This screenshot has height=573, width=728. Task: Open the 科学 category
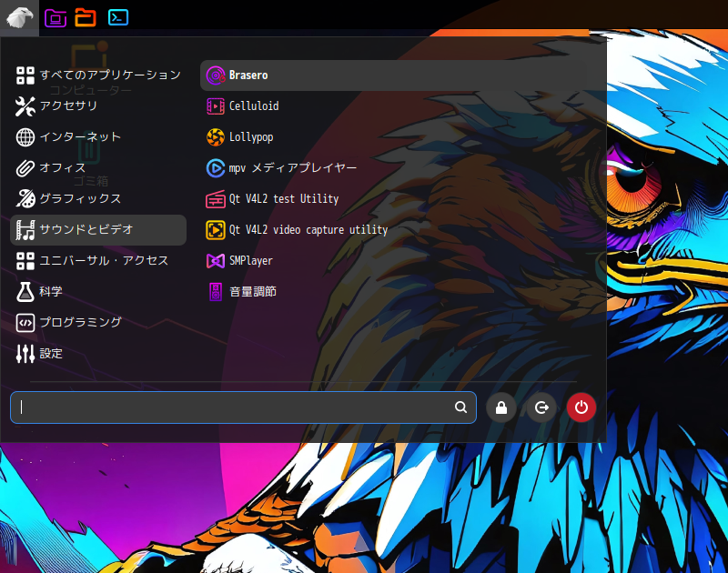[x=98, y=292]
